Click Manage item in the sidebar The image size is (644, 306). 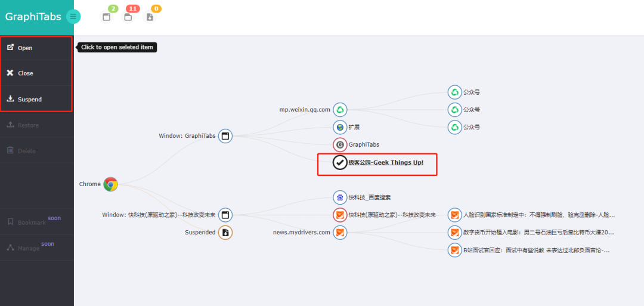pyautogui.click(x=37, y=248)
